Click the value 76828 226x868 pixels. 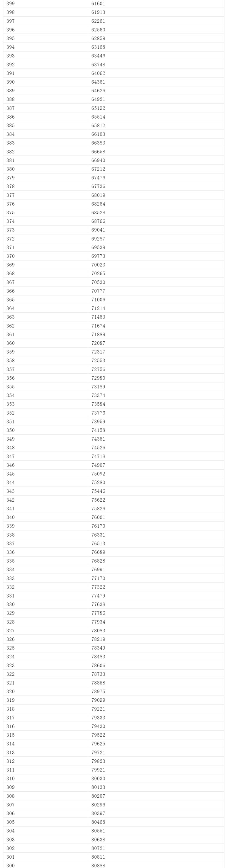98,561
